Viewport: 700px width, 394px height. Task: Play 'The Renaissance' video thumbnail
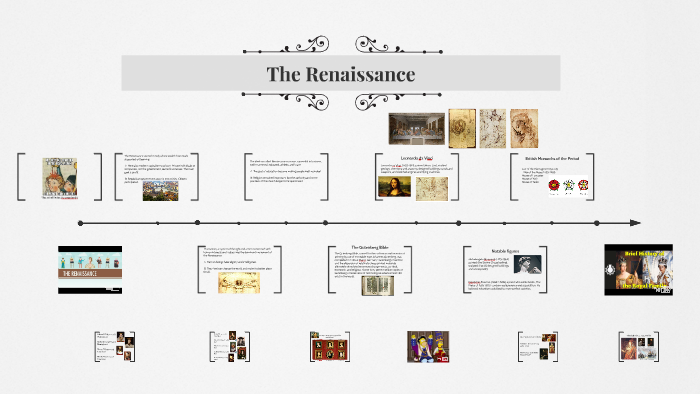pyautogui.click(x=90, y=270)
